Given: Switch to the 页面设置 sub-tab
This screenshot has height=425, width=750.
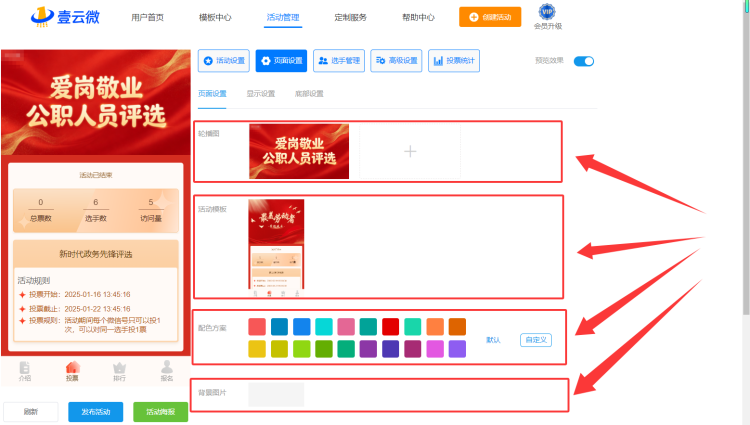Looking at the screenshot, I should pyautogui.click(x=212, y=94).
